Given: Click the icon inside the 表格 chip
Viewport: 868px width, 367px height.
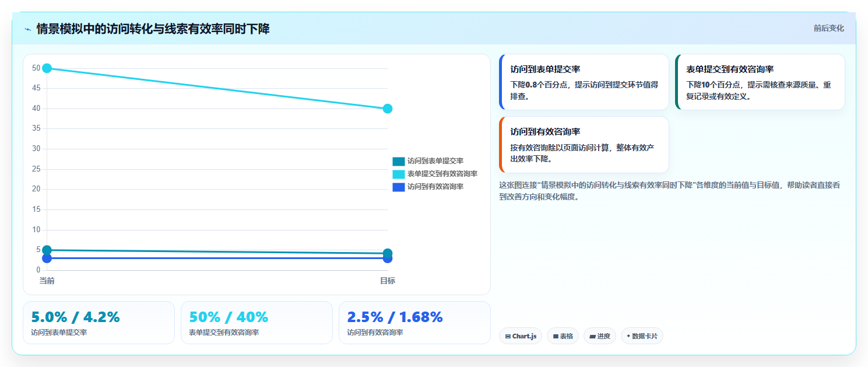Looking at the screenshot, I should [556, 336].
